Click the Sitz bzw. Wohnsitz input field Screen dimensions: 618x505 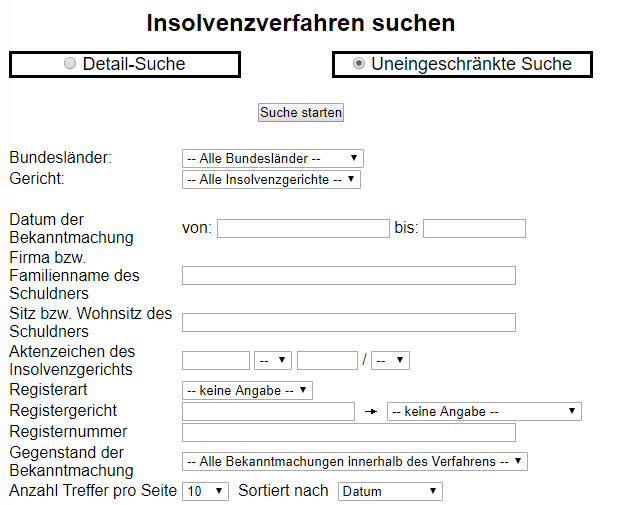coord(348,322)
